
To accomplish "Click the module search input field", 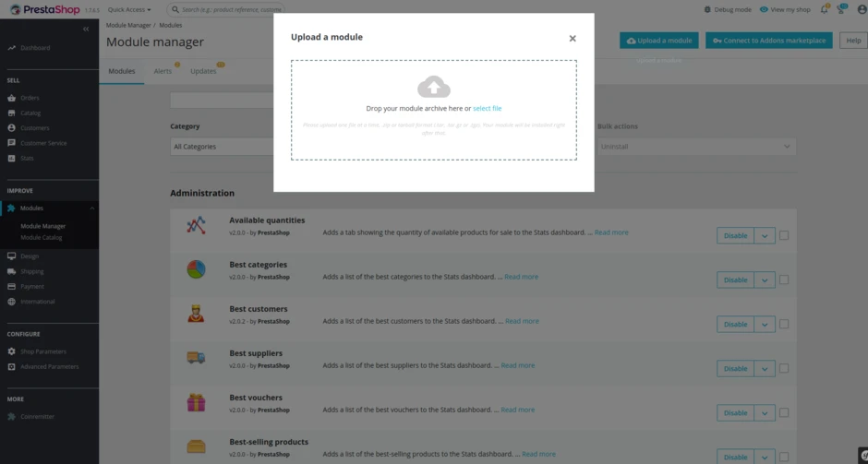I will coord(222,101).
